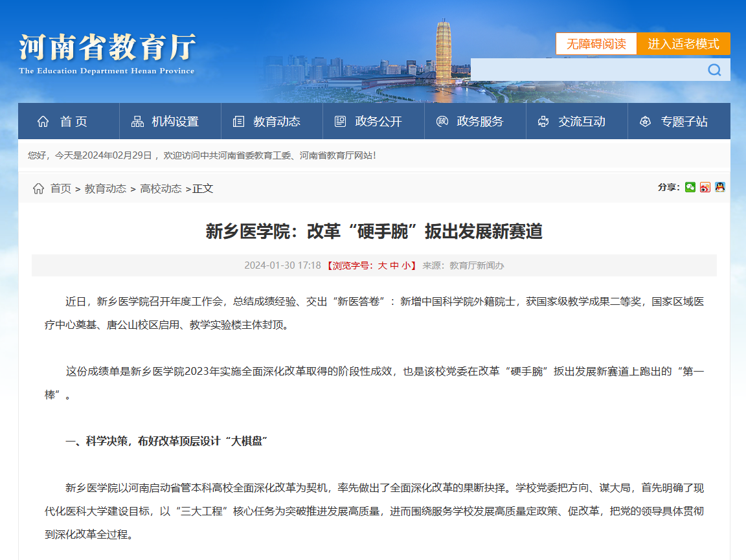Set font size to 小
746x560 pixels.
pos(405,265)
